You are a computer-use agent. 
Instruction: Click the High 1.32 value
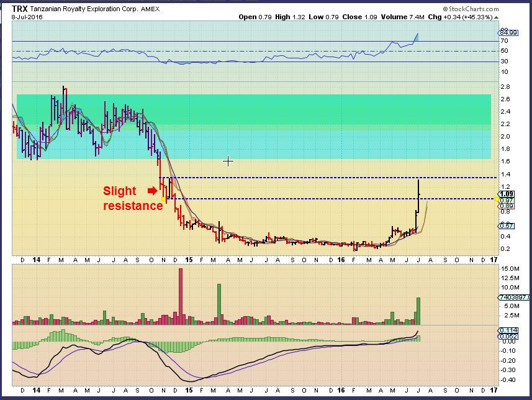(290, 17)
